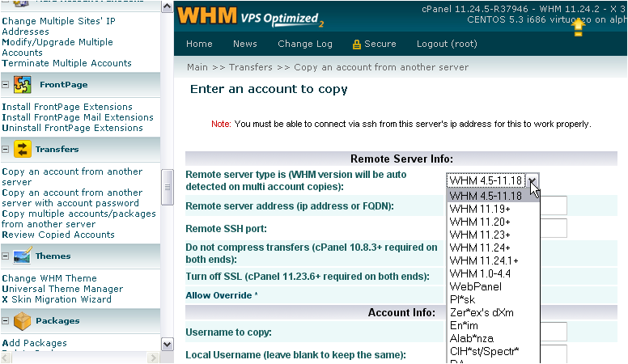Click the Remote SSH port input field
Image resolution: width=628 pixels, height=364 pixels.
553,228
